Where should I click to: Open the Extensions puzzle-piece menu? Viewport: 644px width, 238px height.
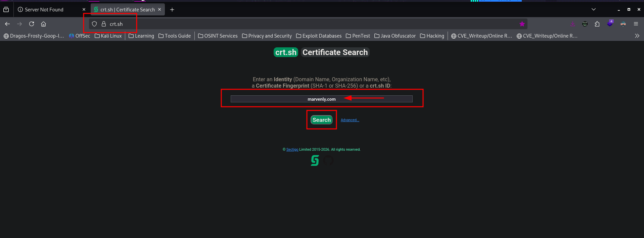coord(597,24)
